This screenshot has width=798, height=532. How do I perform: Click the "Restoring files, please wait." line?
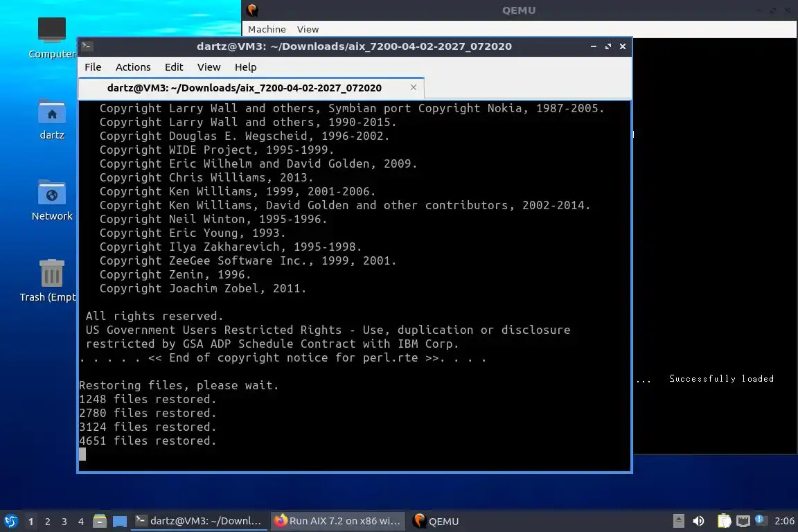(179, 385)
